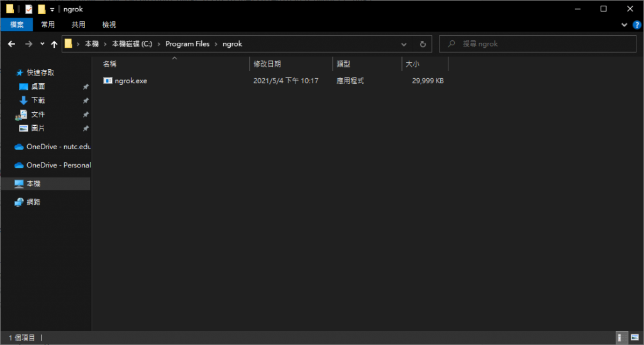Select 快速存取 in navigation pane
Screen dimensions: 644x345
coord(40,73)
